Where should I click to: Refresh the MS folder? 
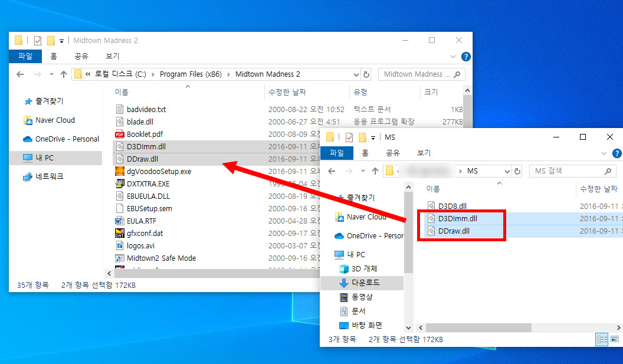tap(517, 171)
